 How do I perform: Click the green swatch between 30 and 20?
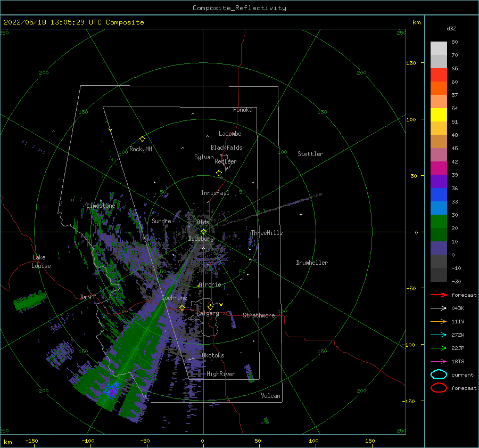[x=439, y=221]
